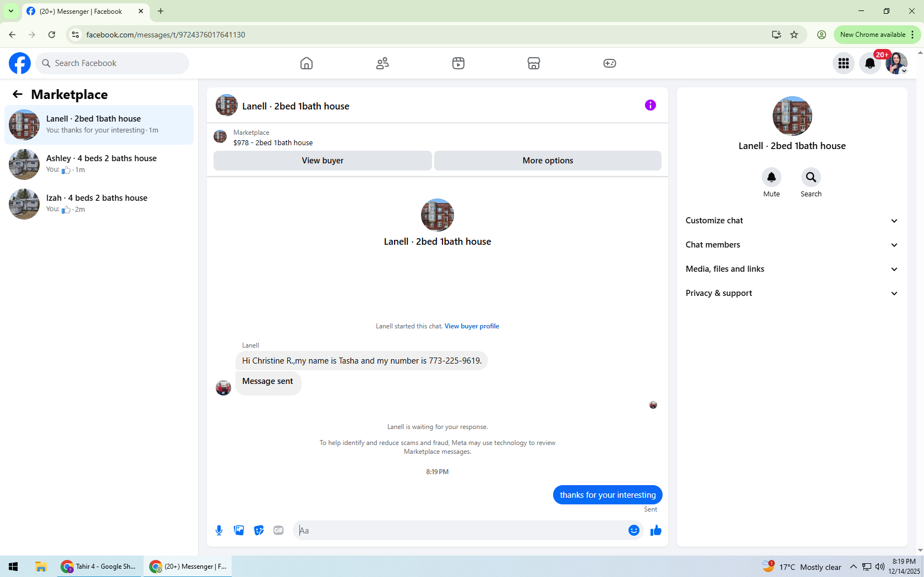This screenshot has height=577, width=924.
Task: Open the Facebook menu grid icon
Action: (x=844, y=63)
